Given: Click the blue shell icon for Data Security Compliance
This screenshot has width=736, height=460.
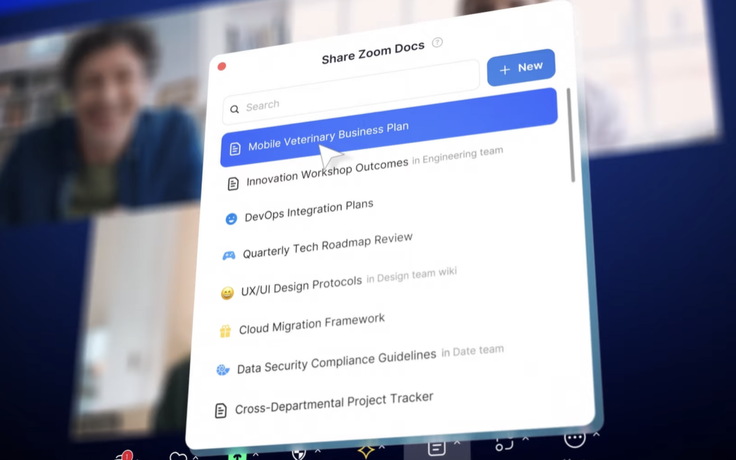Looking at the screenshot, I should pyautogui.click(x=223, y=370).
